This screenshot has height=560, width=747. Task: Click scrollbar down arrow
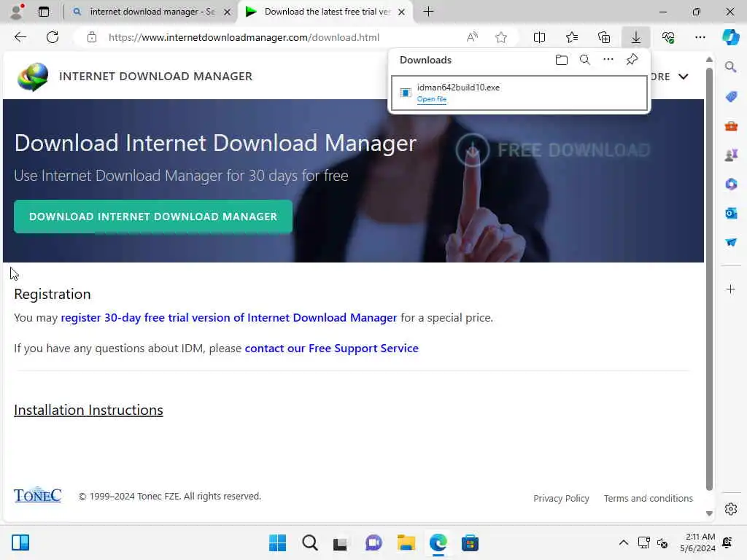coord(709,513)
